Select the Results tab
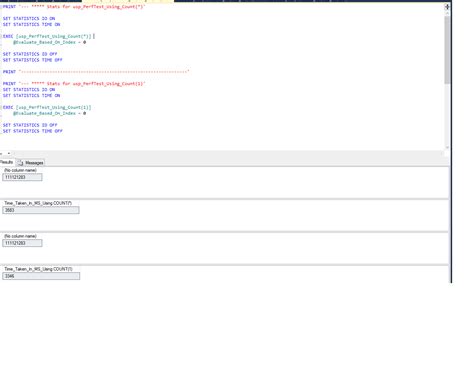 [7, 162]
